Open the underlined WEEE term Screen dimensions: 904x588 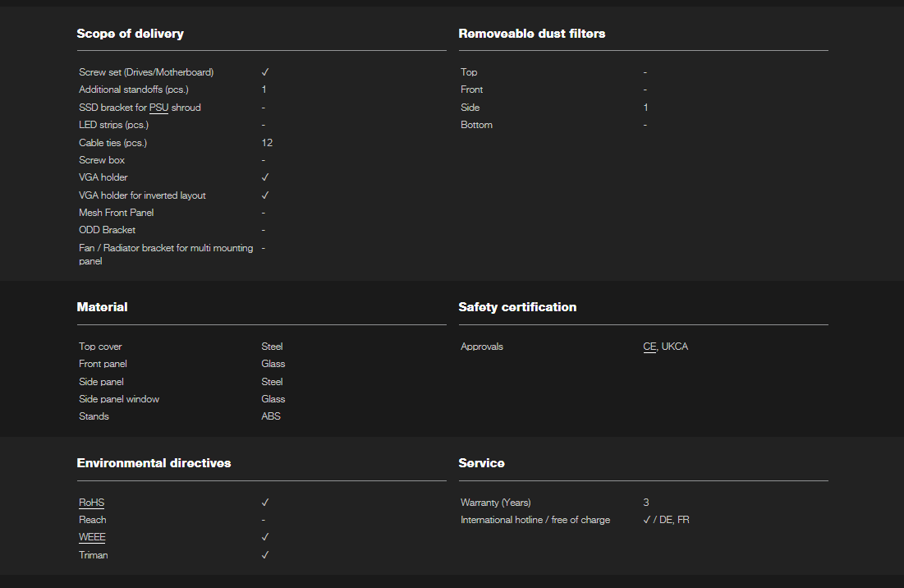(x=92, y=537)
